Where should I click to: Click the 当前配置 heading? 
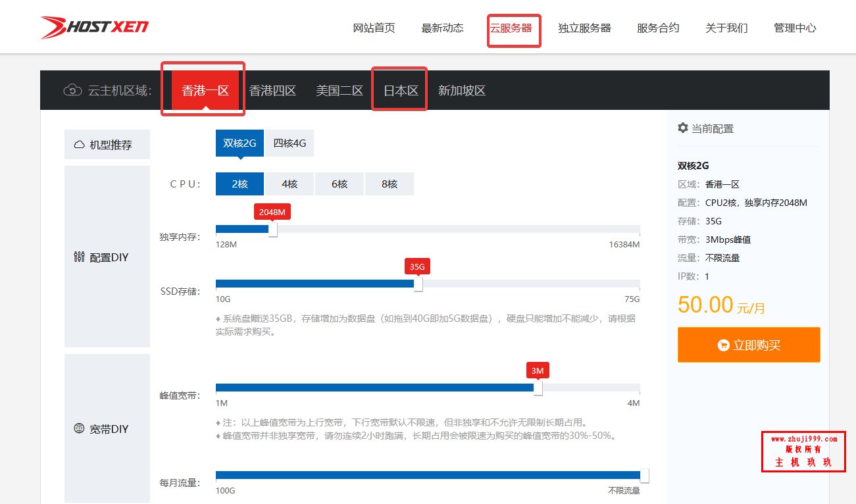point(712,128)
